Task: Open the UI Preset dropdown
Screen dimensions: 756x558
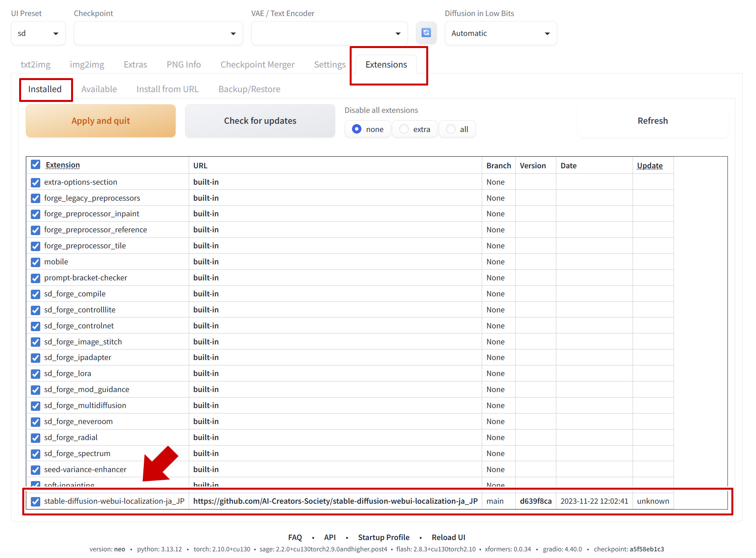Action: pos(38,34)
